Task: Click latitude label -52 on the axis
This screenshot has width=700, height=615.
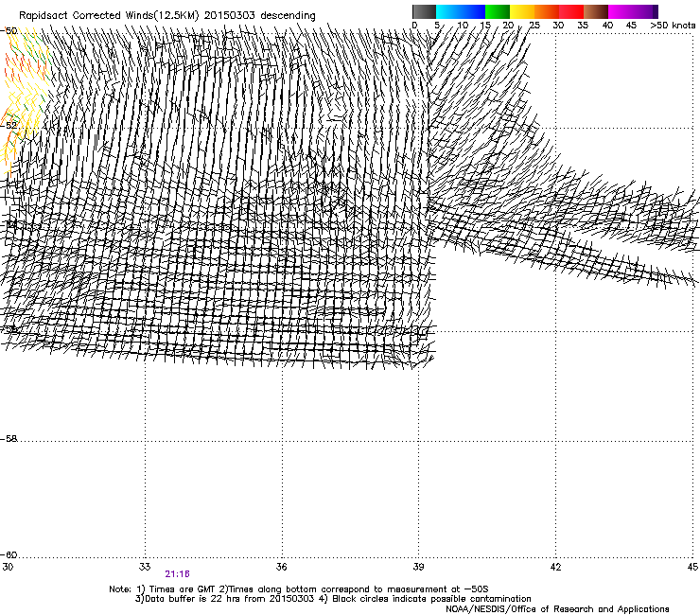Action: click(x=9, y=126)
